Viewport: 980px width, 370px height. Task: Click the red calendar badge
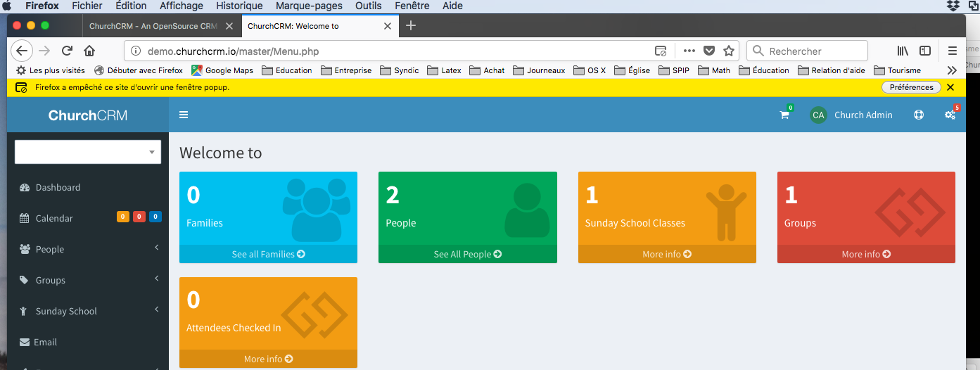tap(139, 217)
